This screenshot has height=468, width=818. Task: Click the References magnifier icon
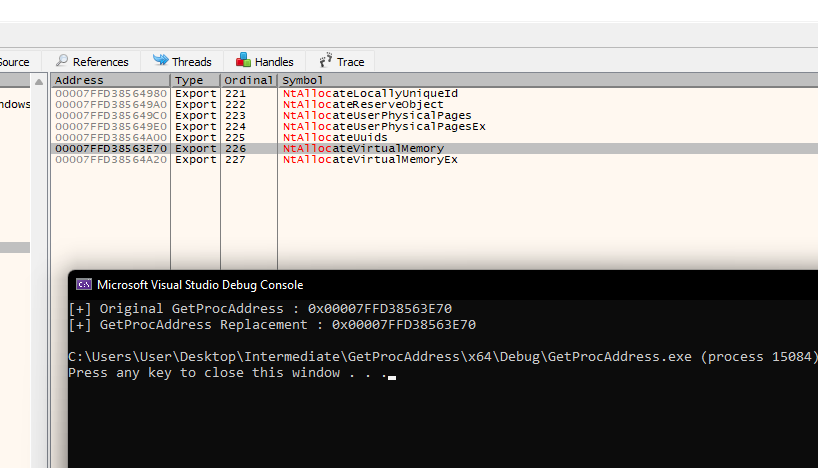(62, 61)
